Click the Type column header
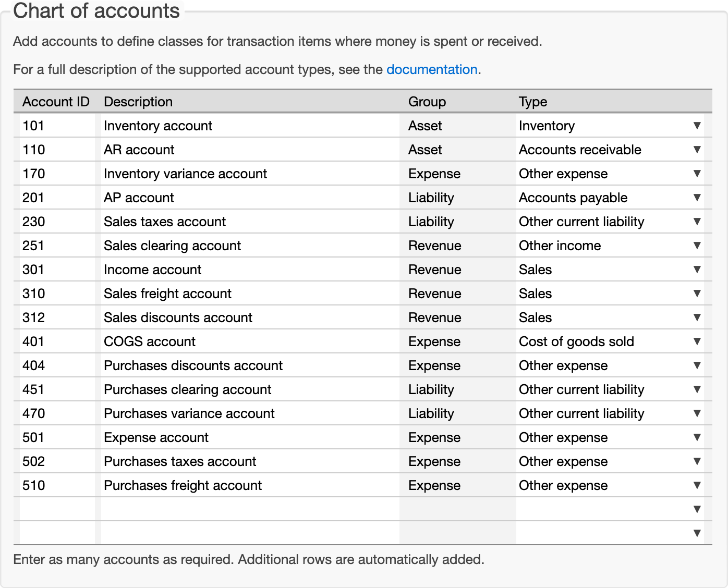The image size is (728, 588). [532, 102]
